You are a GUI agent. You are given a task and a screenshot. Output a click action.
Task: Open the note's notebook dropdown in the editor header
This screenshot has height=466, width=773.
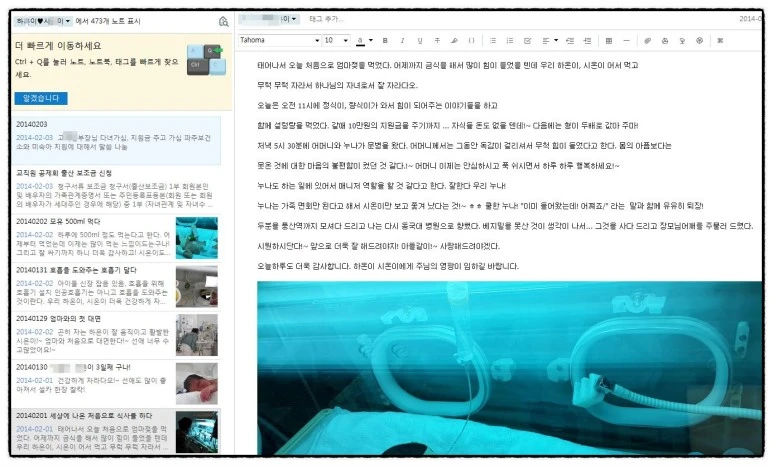tap(269, 19)
